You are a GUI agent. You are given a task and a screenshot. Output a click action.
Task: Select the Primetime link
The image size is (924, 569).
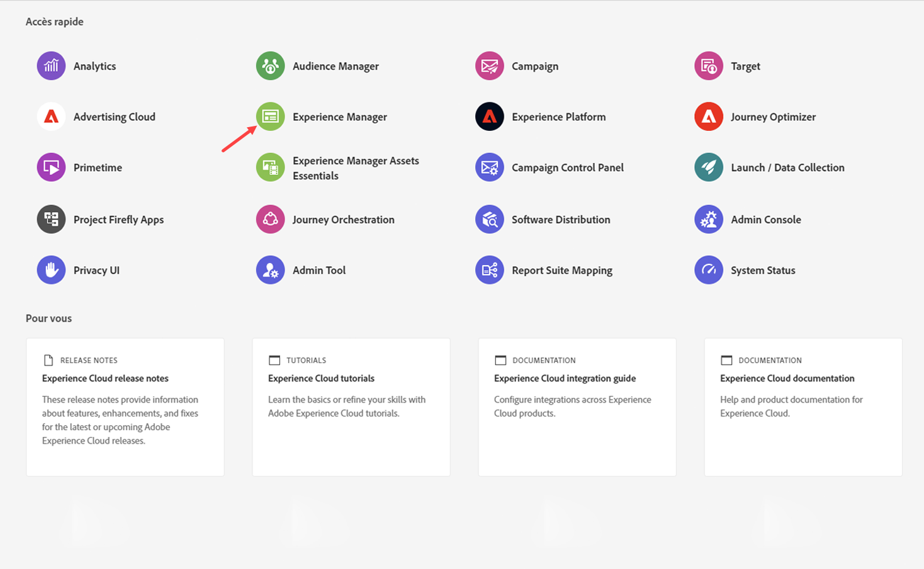[x=98, y=167]
